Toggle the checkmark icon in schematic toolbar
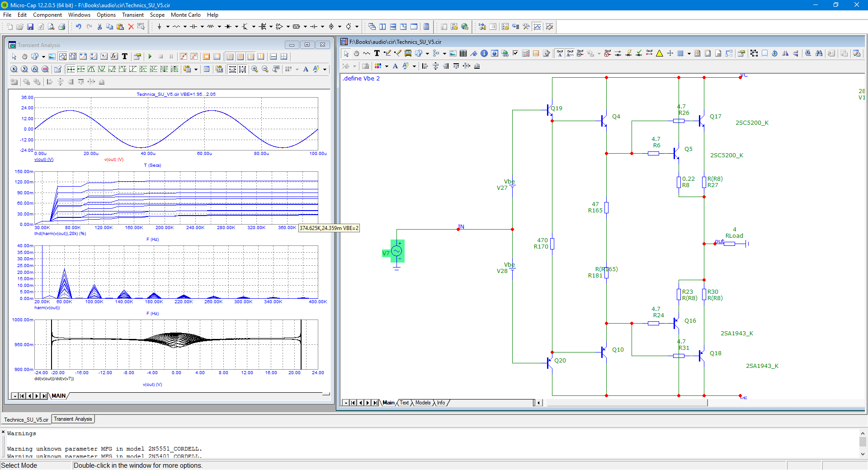Image resolution: width=868 pixels, height=470 pixels. [515, 53]
